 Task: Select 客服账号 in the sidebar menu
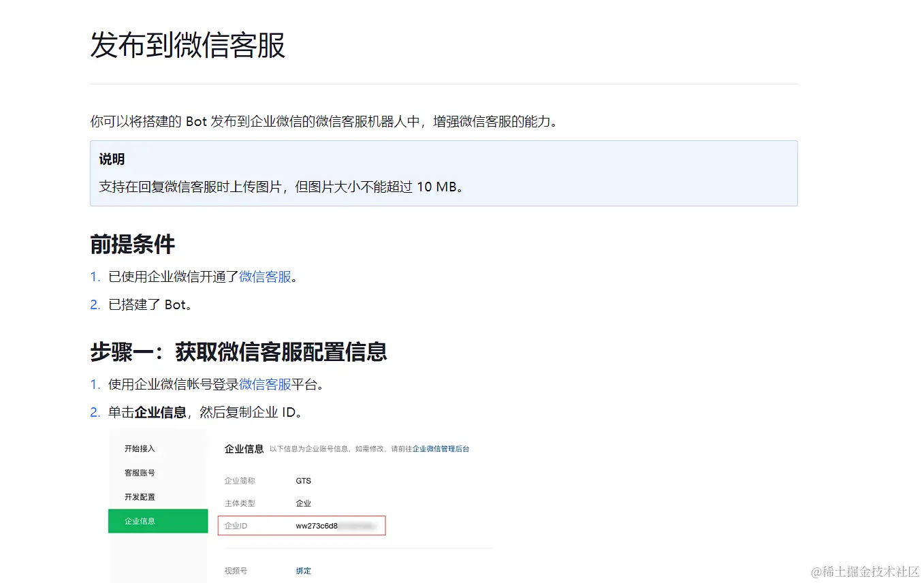140,473
